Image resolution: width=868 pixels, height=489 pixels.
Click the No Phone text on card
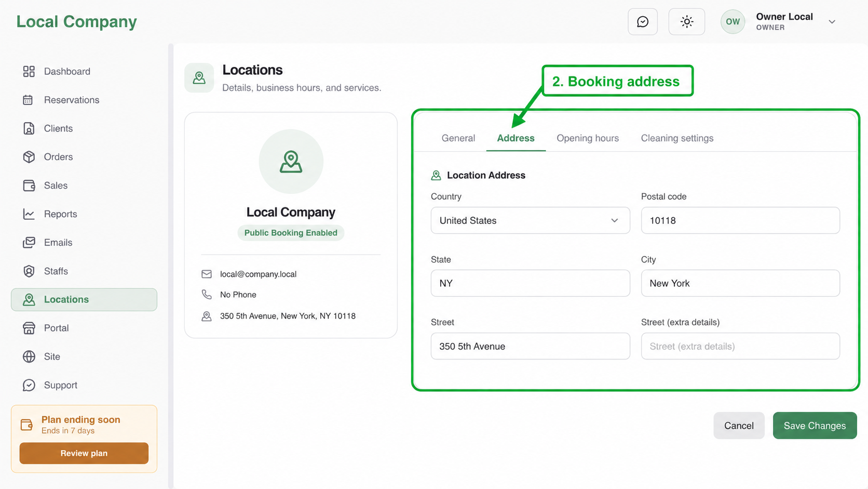coord(238,295)
